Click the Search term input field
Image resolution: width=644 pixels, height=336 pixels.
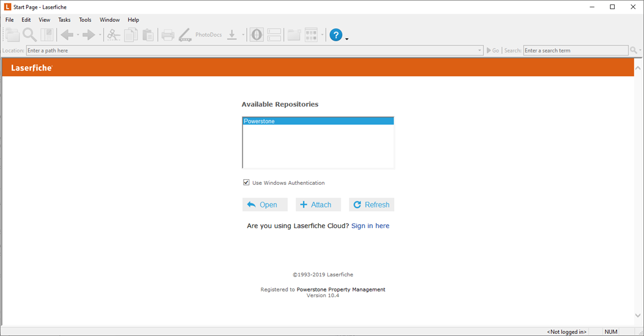[x=576, y=51]
